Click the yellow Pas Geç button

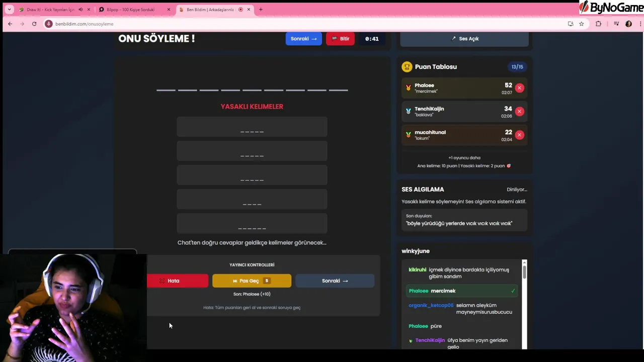(x=252, y=281)
